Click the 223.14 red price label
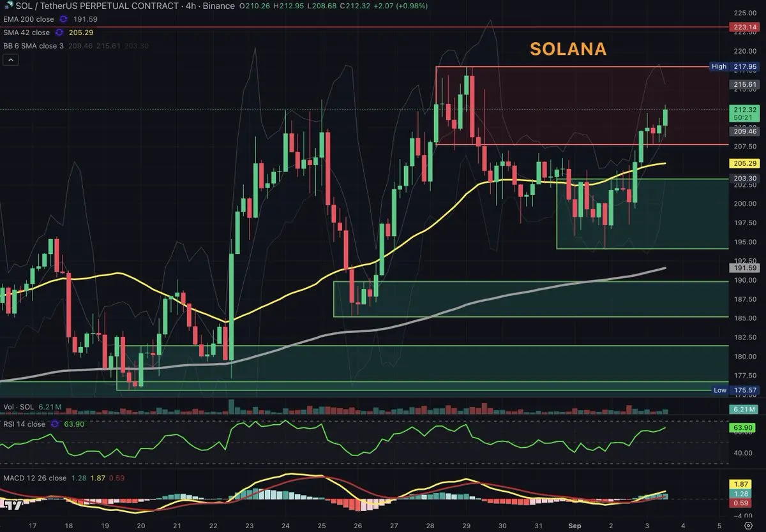Screen dimensions: 766x532 point(744,27)
